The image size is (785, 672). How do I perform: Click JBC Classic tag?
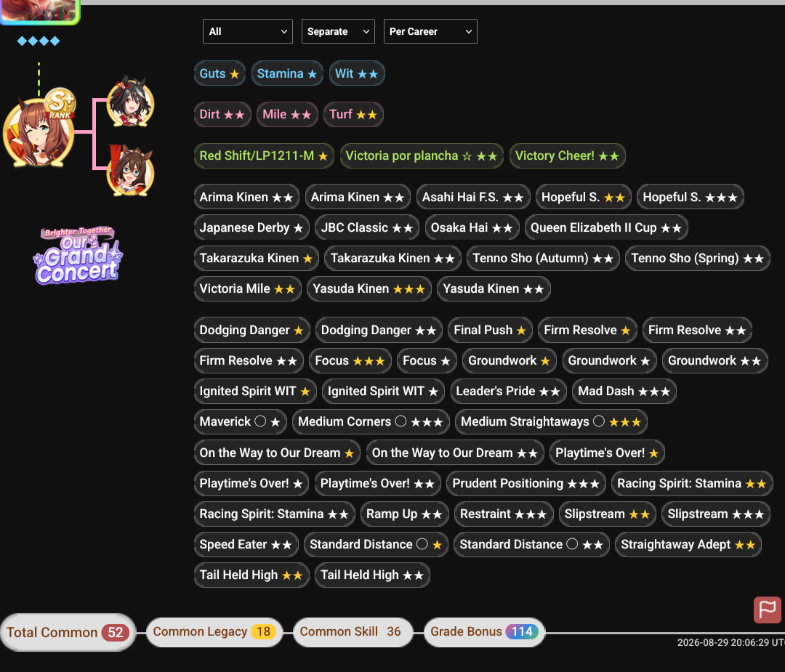pos(367,228)
